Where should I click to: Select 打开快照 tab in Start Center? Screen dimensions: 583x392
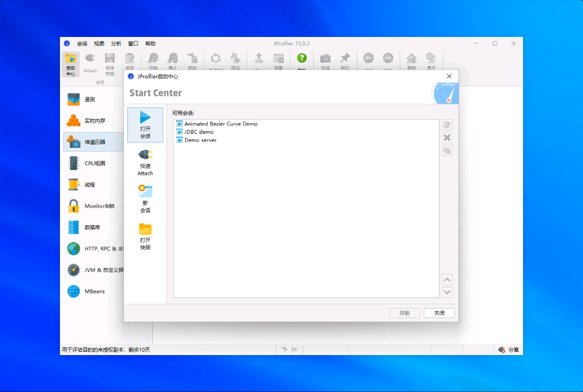(x=145, y=236)
